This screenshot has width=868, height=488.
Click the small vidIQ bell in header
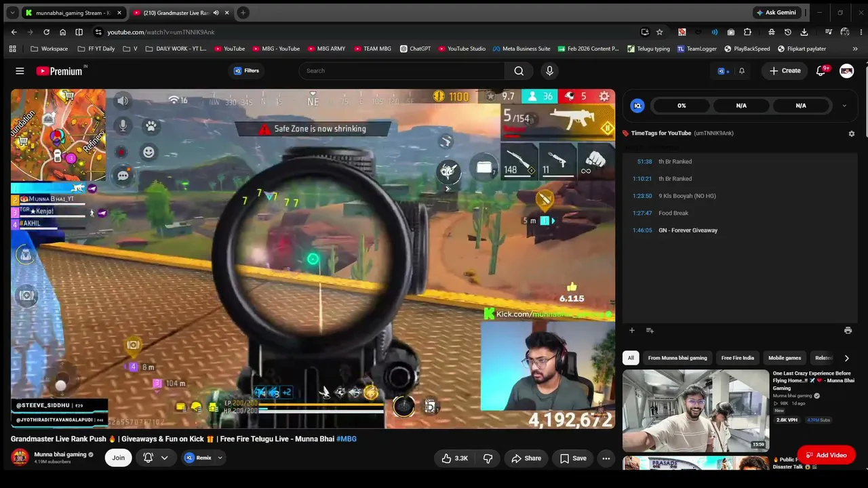coord(742,70)
